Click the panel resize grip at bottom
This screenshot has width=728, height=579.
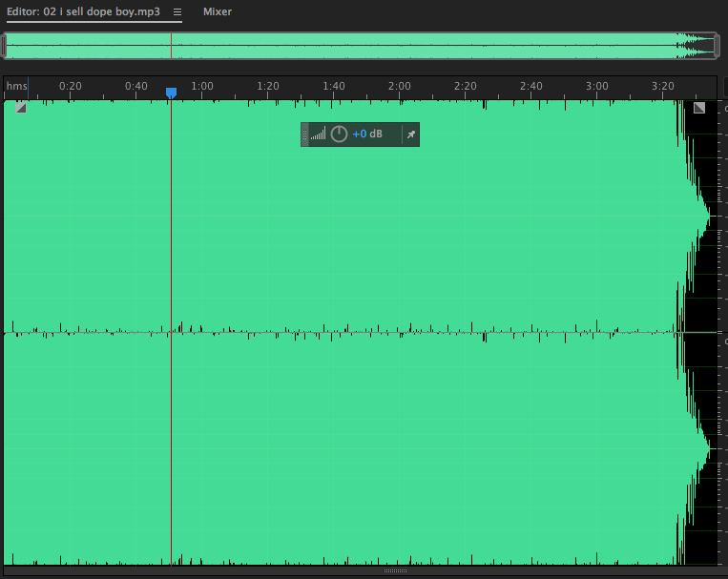(x=395, y=570)
